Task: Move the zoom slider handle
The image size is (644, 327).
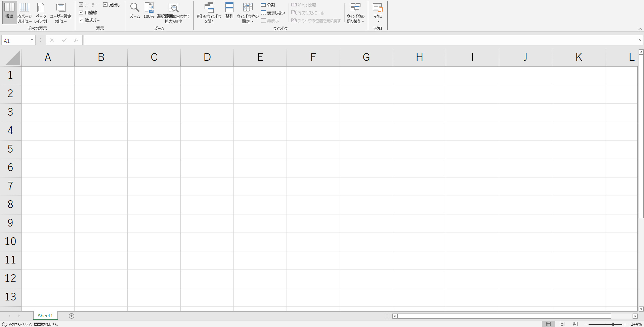Action: tap(613, 324)
